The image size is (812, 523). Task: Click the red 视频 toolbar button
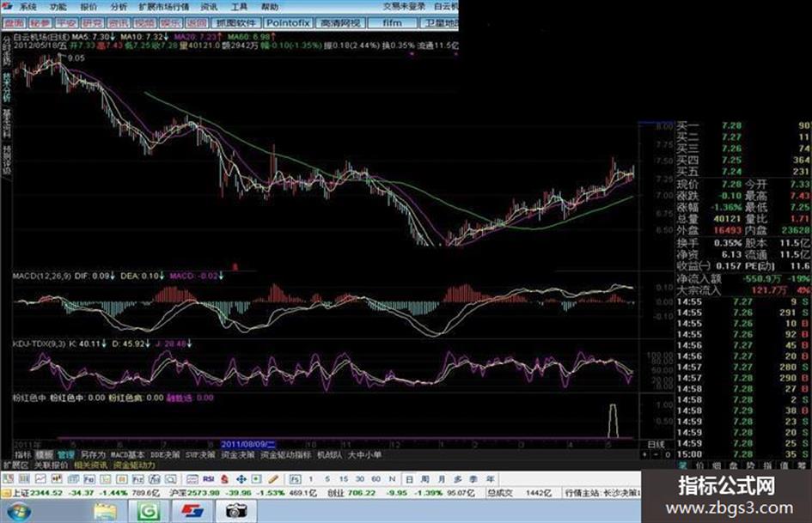point(144,23)
